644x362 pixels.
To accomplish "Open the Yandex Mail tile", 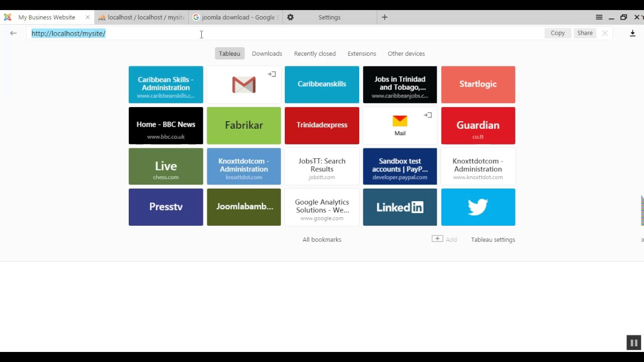I will pyautogui.click(x=400, y=125).
